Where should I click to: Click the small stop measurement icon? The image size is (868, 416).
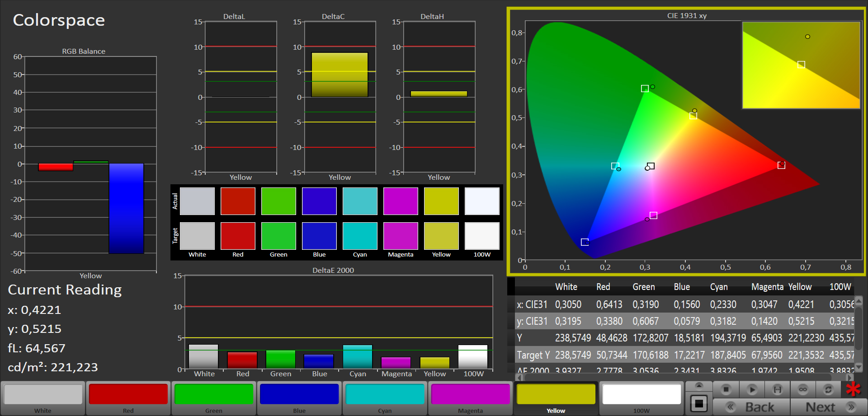click(x=726, y=389)
